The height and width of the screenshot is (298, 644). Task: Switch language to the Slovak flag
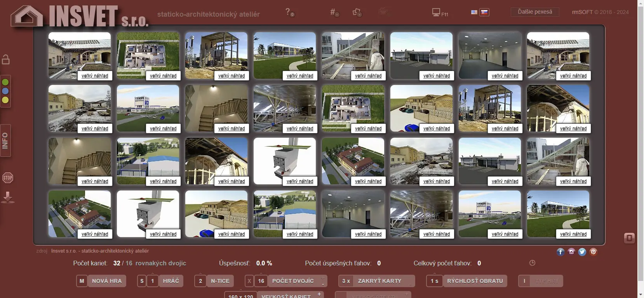[x=484, y=12]
